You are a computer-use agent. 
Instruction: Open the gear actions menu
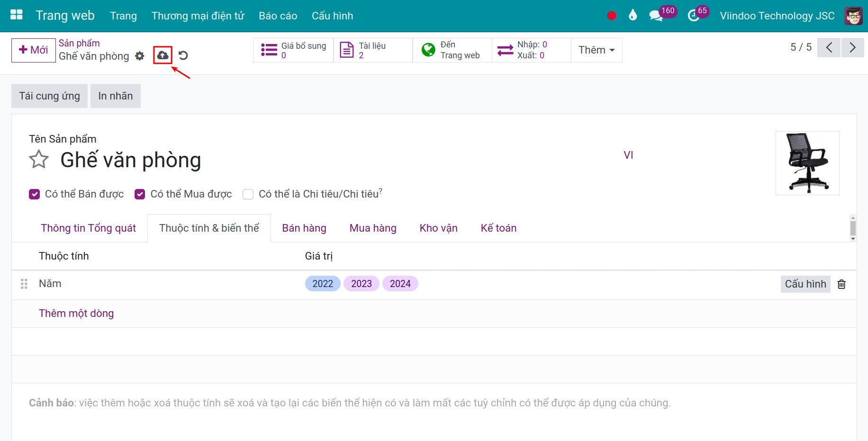point(139,56)
